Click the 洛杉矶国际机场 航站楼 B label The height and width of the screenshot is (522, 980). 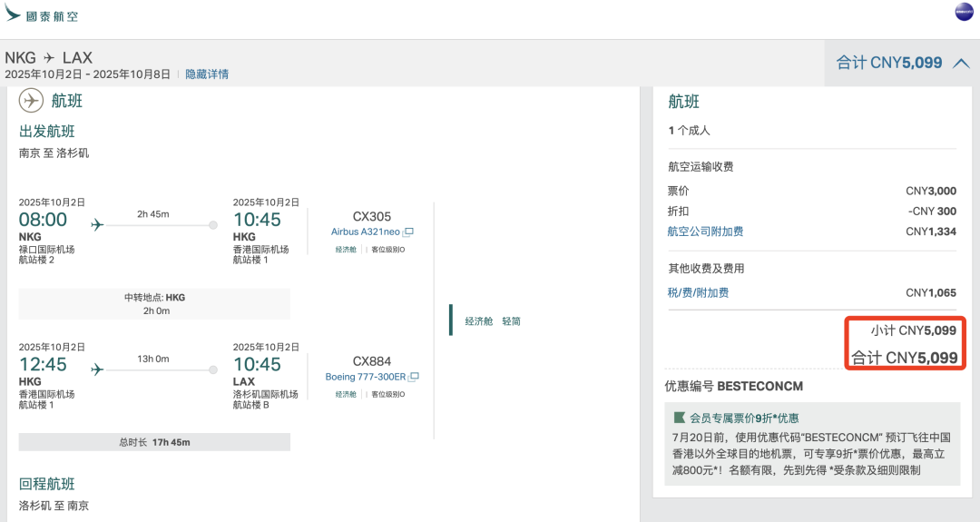point(265,399)
